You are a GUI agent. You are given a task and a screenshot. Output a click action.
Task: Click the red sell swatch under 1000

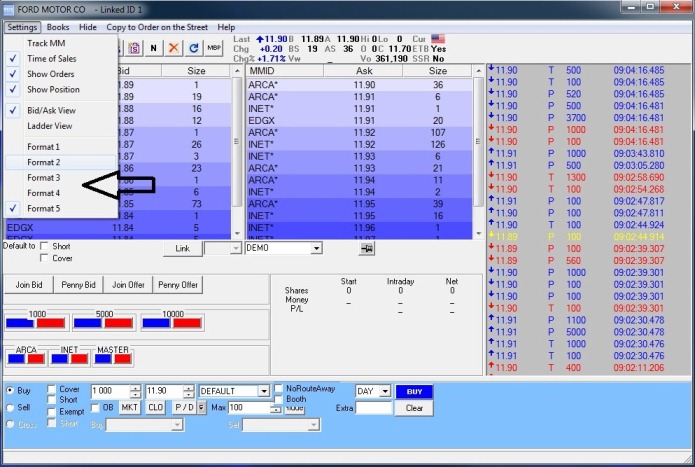[51, 323]
